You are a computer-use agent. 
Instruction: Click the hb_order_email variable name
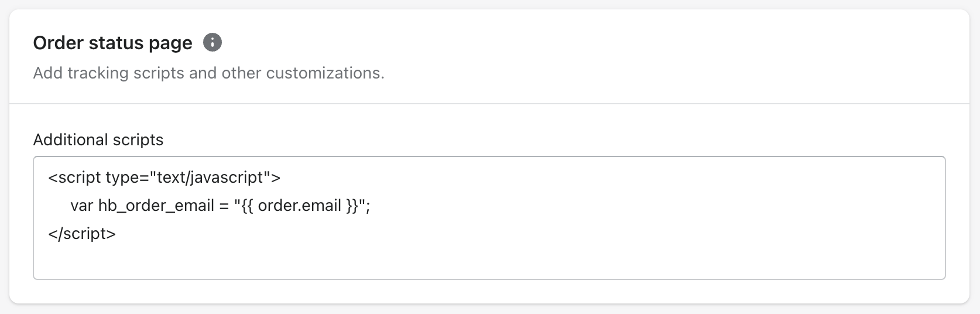point(156,206)
